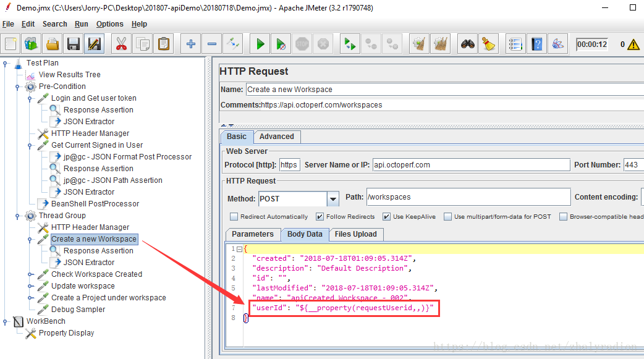Switch to the Parameters tab
Screen dimensions: 644x359
[253, 234]
